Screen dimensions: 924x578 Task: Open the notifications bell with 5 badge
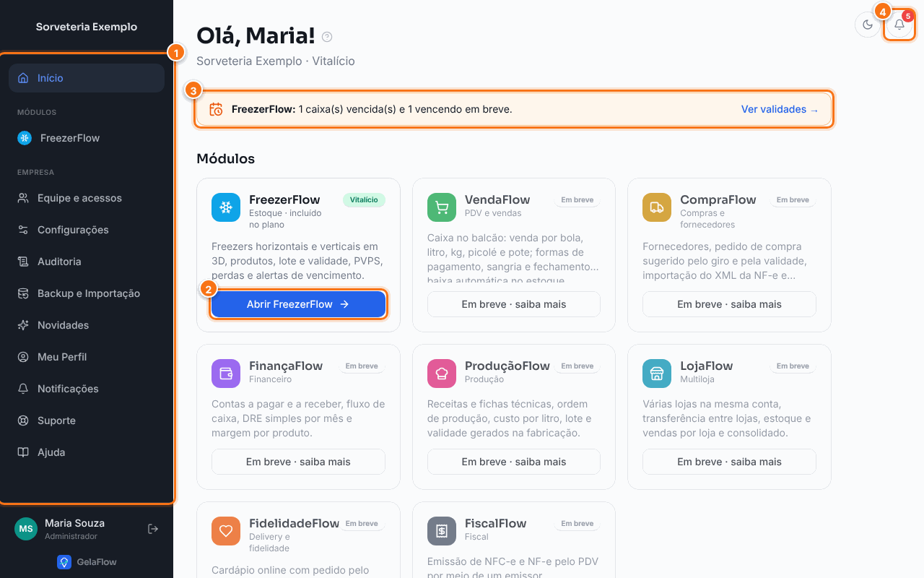tap(899, 25)
